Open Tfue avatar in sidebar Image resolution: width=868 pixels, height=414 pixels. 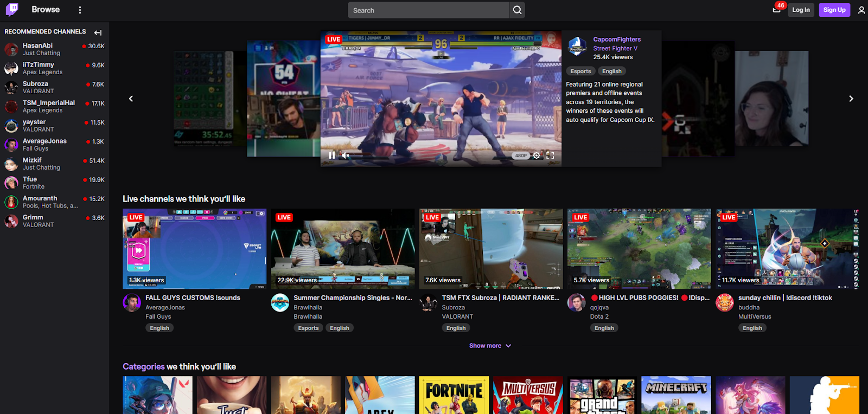pyautogui.click(x=11, y=183)
